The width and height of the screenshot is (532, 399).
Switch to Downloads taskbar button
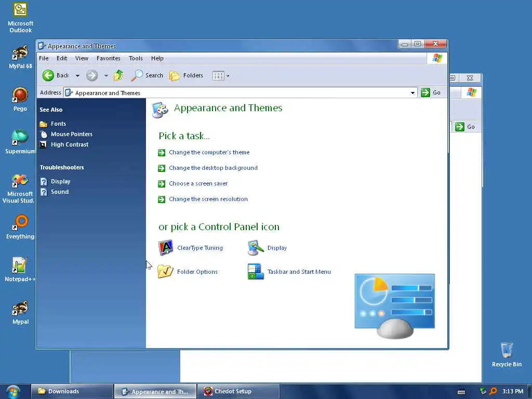(x=72, y=391)
